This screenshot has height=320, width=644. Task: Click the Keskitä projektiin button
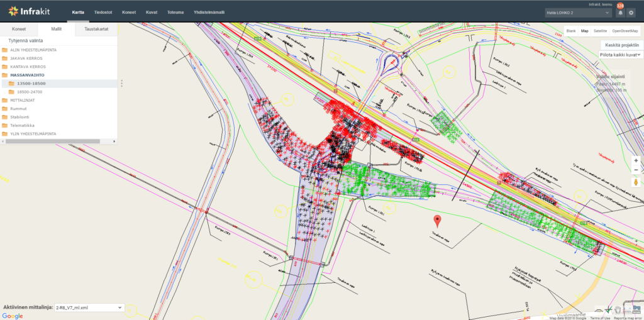pos(621,45)
